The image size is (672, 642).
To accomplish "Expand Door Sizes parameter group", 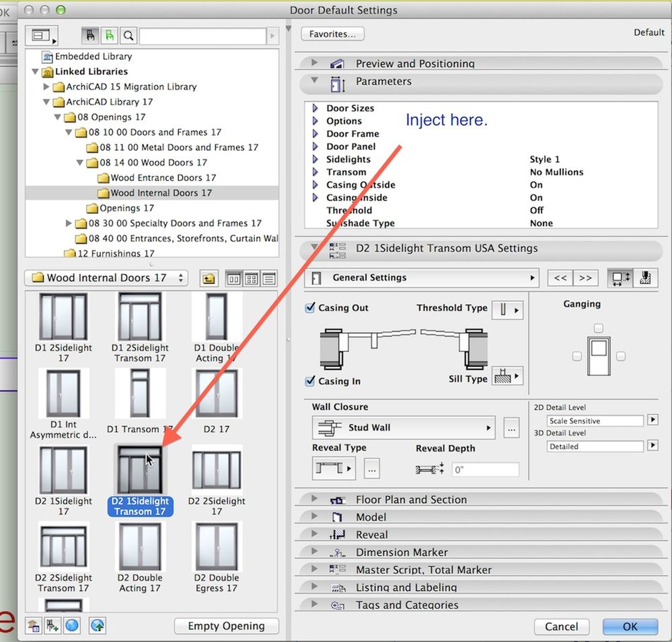I will pyautogui.click(x=315, y=108).
